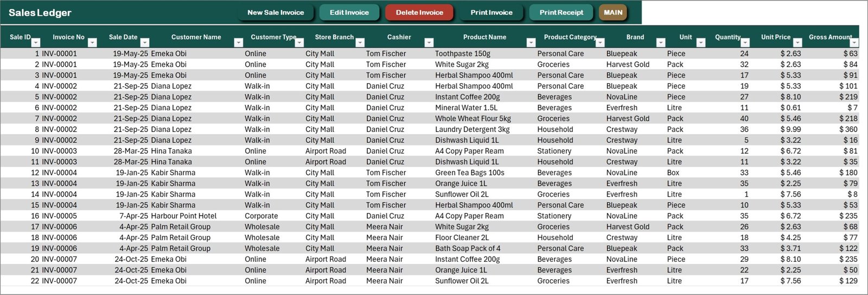Open the Brand filter dropdown
This screenshot has height=295, width=868.
coord(661,42)
